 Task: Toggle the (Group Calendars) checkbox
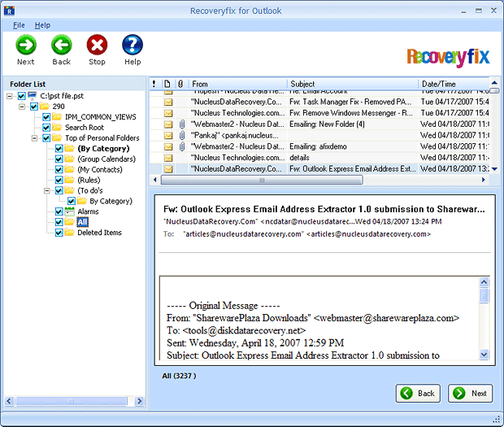[x=59, y=159]
